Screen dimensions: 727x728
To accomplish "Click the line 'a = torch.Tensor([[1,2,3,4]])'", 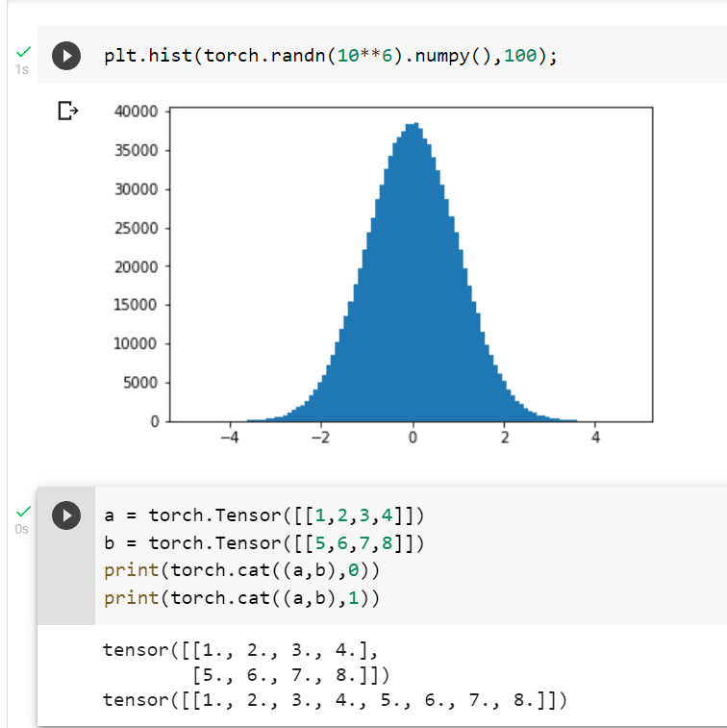I will pos(264,515).
